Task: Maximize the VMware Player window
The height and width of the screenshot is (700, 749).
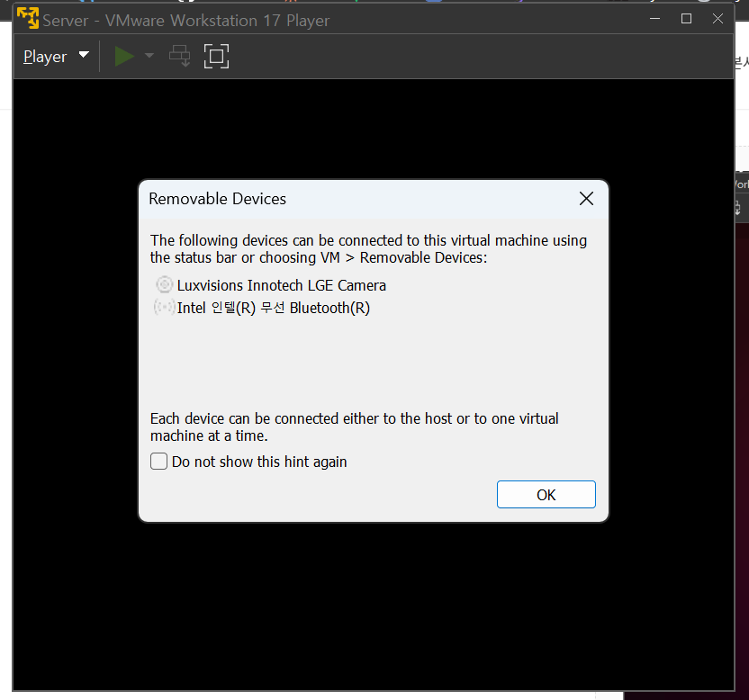Action: 686,19
